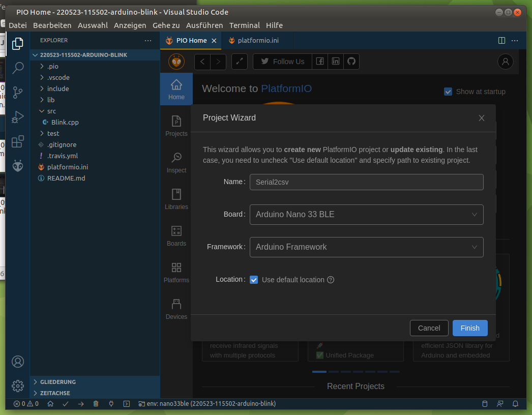Screen dimensions: 532x415
Task: Open Projects section in PIO sidebar
Action: 176,126
